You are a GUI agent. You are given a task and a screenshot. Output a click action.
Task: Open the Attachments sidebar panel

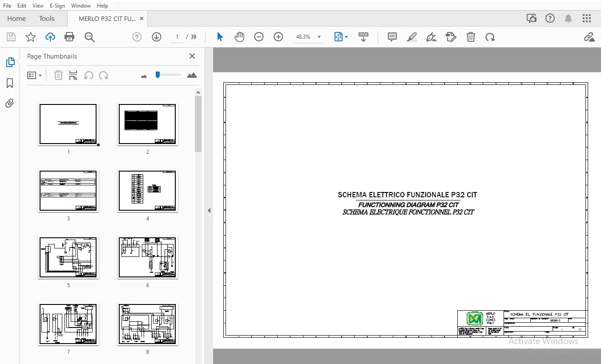click(x=10, y=104)
